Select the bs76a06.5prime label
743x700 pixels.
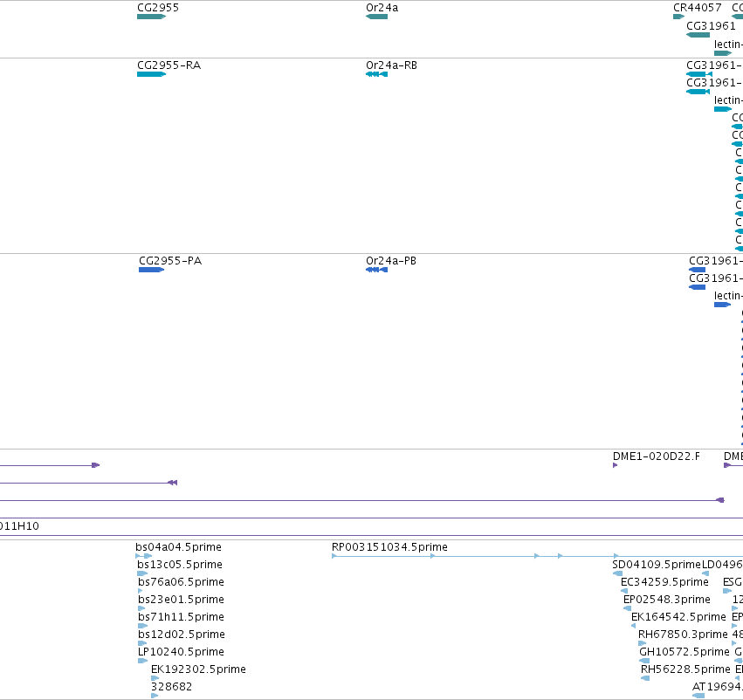pyautogui.click(x=181, y=581)
